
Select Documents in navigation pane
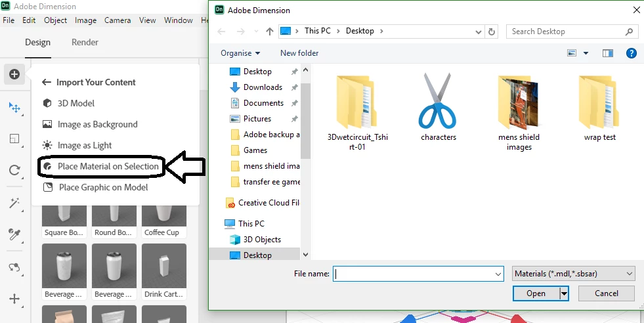[x=263, y=102]
